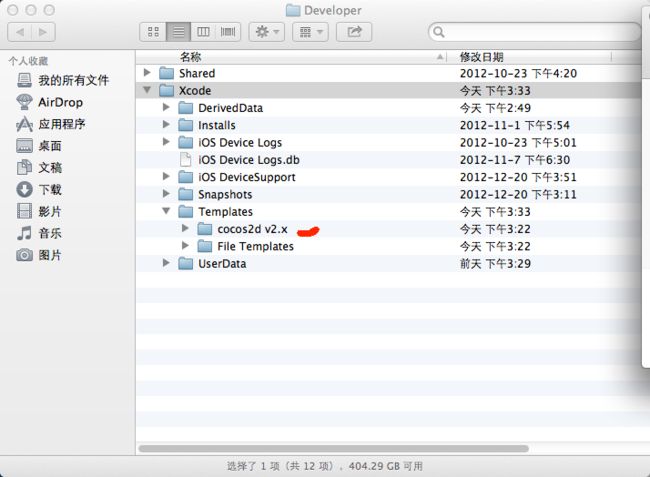
Task: Click the 'iOS Device Logs.db' file name
Action: [x=249, y=160]
